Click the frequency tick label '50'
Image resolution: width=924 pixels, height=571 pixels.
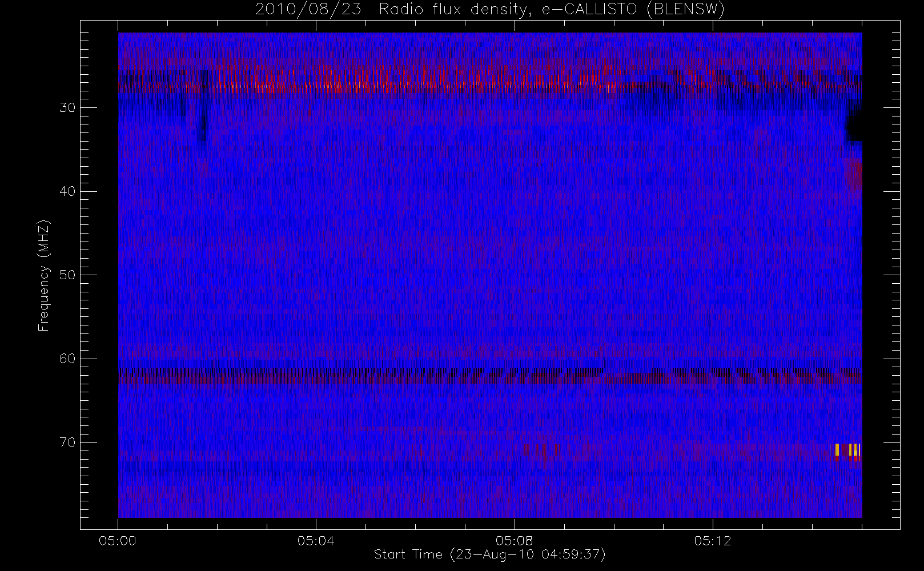pos(67,275)
